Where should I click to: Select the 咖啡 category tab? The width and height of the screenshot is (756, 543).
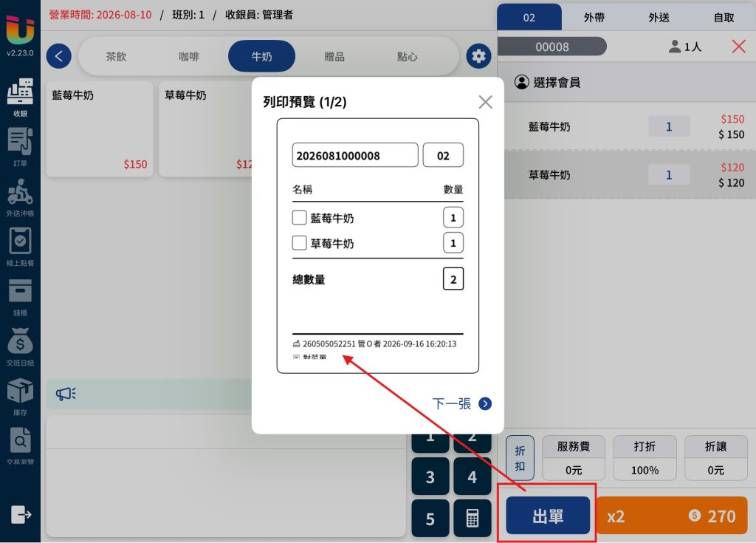click(188, 56)
